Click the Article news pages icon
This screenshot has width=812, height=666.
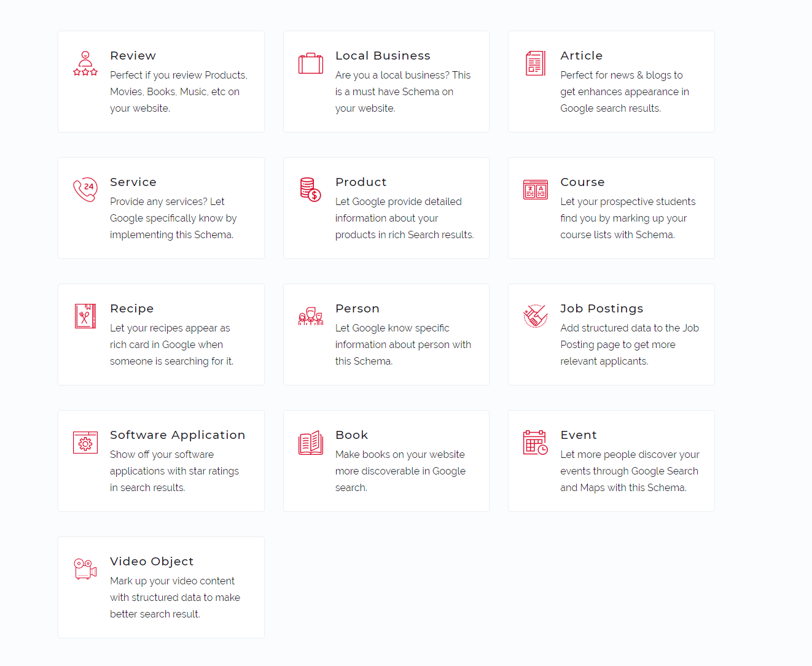tap(535, 62)
